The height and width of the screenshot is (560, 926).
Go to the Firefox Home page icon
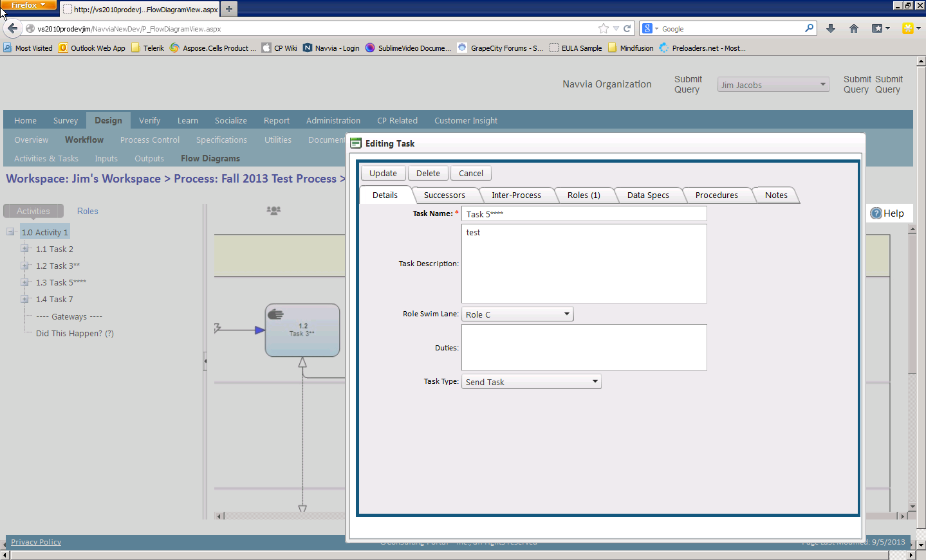[854, 28]
